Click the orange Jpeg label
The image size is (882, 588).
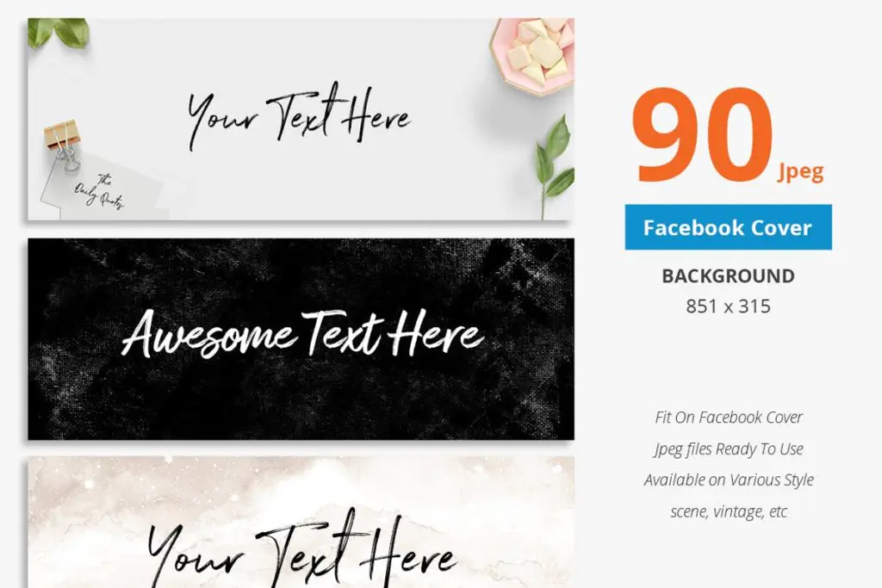801,171
